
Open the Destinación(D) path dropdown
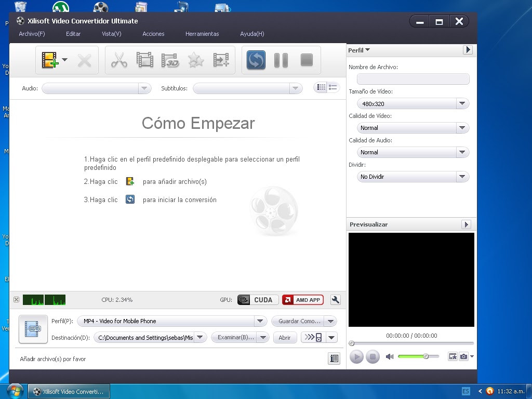(200, 338)
